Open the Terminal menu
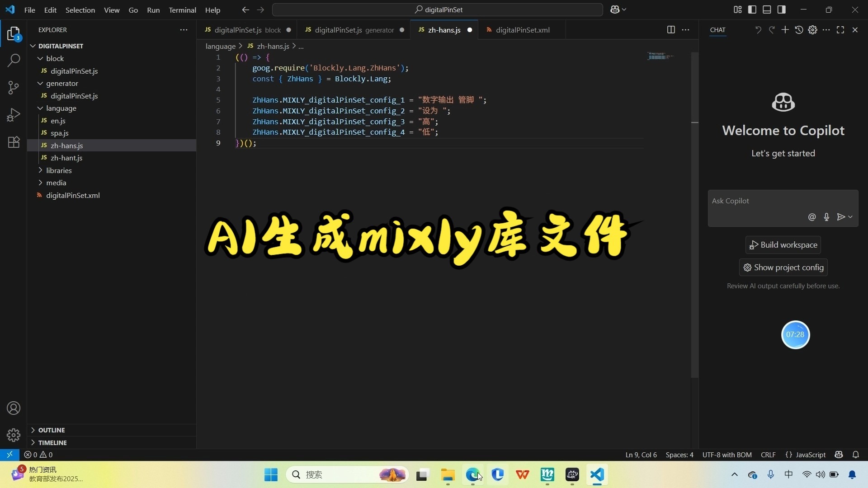The height and width of the screenshot is (488, 868). (x=182, y=9)
